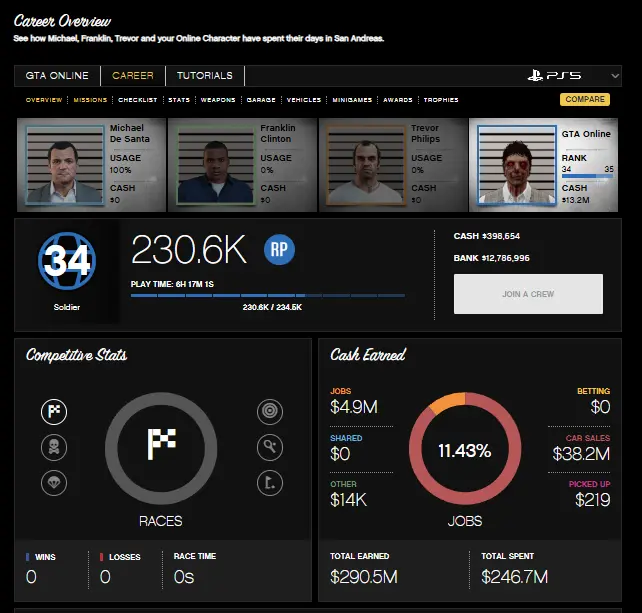Go to the Checklist sub-tab
642x613 pixels.
138,100
